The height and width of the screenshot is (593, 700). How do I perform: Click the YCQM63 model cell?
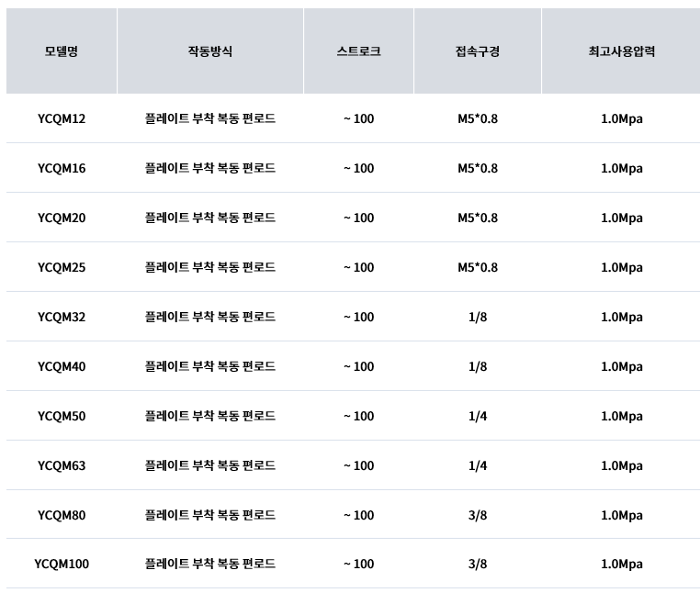tap(62, 465)
